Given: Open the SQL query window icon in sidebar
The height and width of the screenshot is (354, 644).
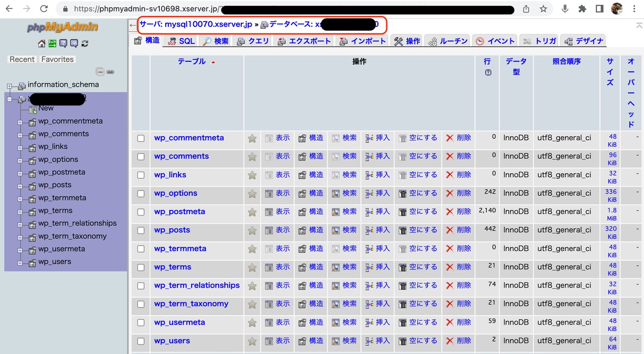Looking at the screenshot, I should (74, 44).
